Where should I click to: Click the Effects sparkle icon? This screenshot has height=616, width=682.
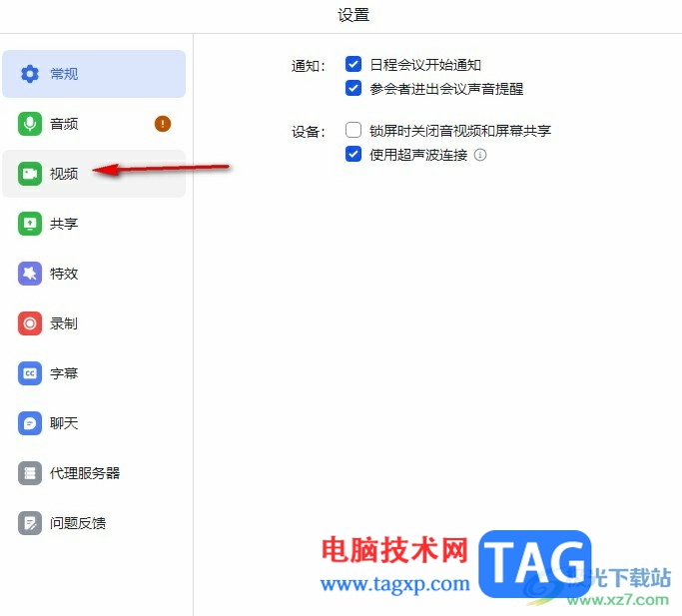(x=30, y=274)
